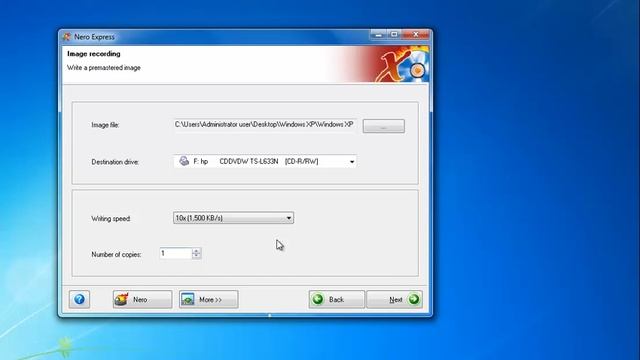Viewport: 640px width, 360px height.
Task: Open the Writing speed dropdown
Action: pos(233,218)
